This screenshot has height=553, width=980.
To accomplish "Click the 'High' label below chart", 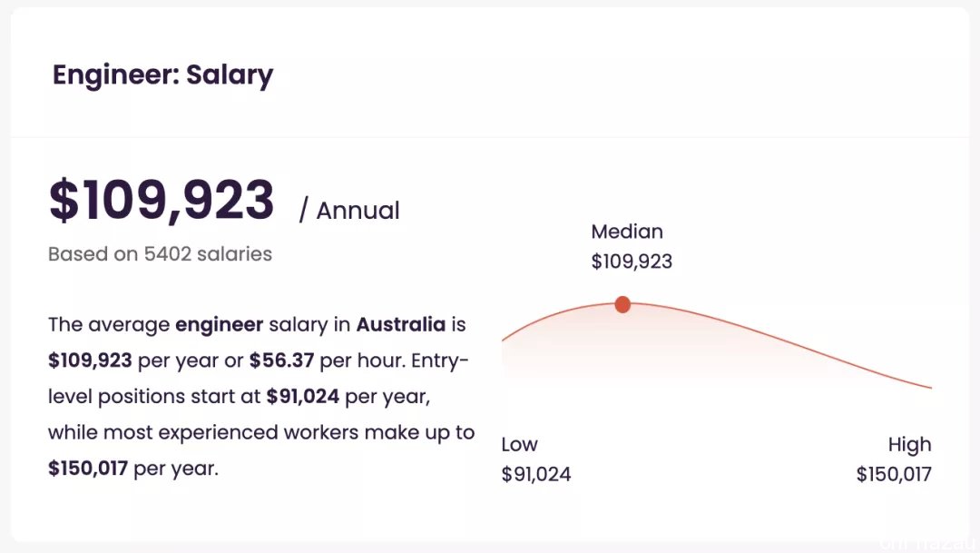I will (910, 444).
